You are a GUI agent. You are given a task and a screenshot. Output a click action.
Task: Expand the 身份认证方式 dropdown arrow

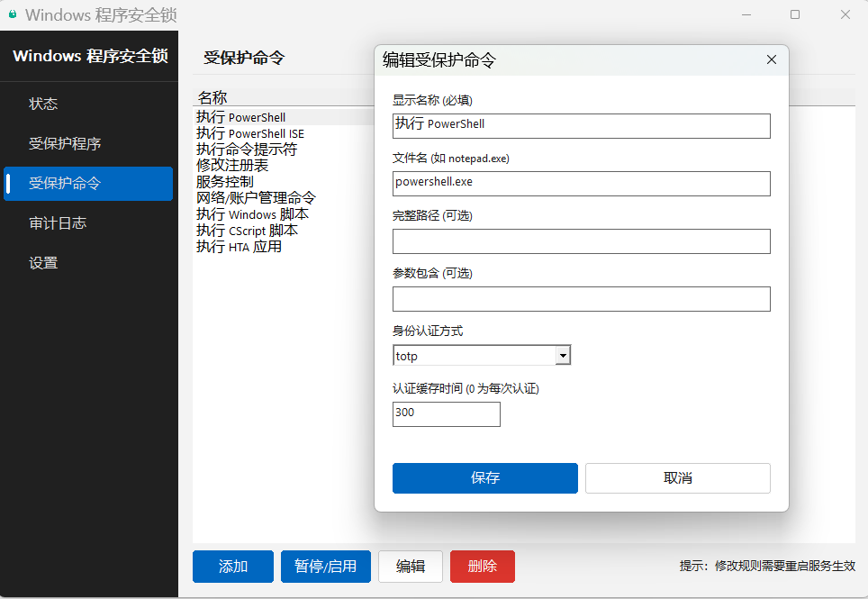point(563,356)
